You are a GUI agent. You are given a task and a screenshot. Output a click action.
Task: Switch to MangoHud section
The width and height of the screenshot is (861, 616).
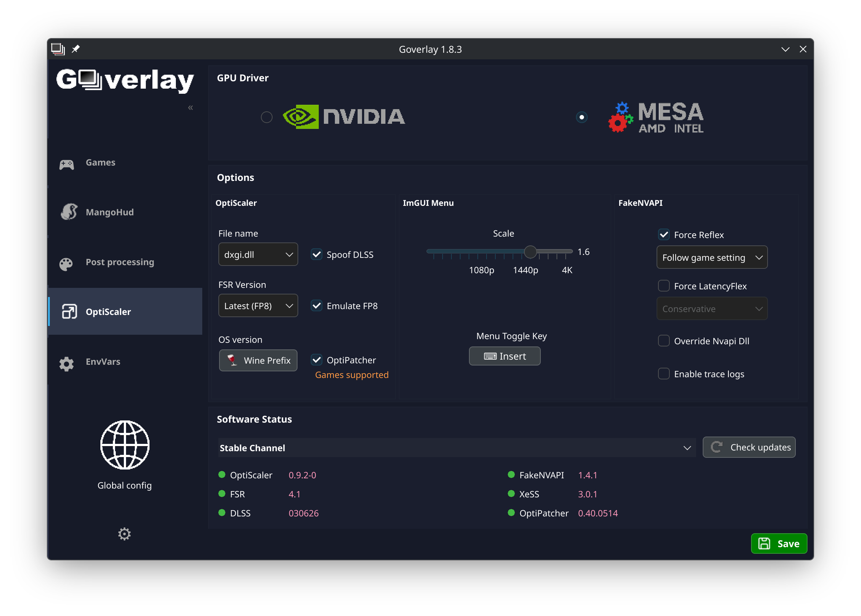pos(125,212)
